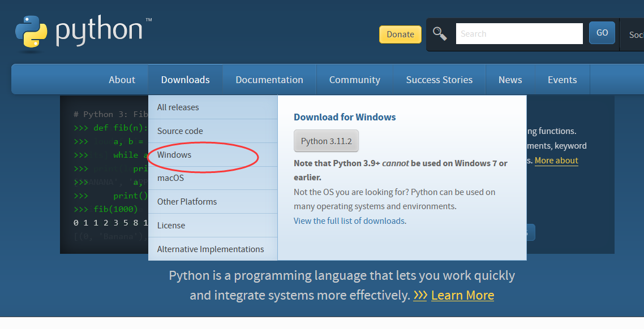Click the GO search button
The width and height of the screenshot is (644, 329).
tap(602, 33)
